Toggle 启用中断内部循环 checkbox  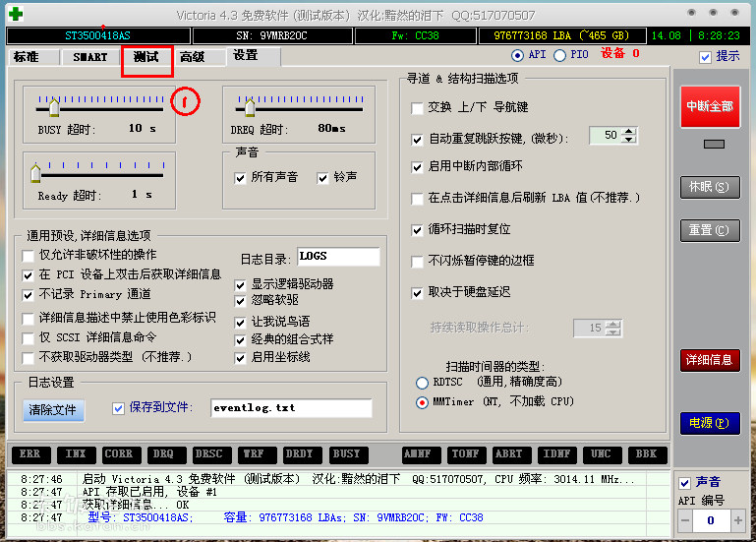417,167
